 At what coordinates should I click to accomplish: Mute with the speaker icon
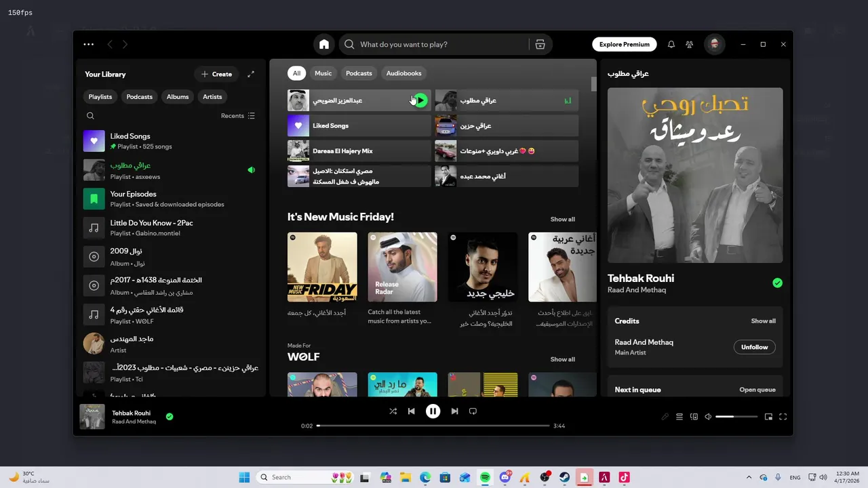click(708, 417)
